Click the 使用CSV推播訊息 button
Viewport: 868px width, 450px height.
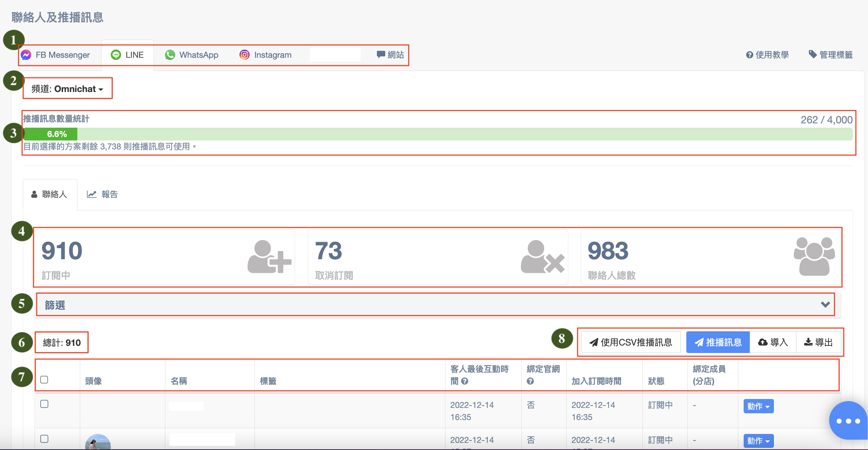[631, 342]
